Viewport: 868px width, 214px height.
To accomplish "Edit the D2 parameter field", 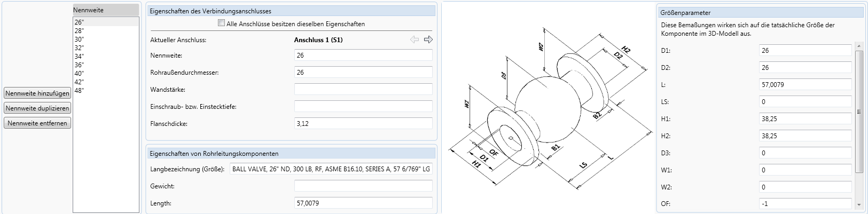I will pos(806,67).
